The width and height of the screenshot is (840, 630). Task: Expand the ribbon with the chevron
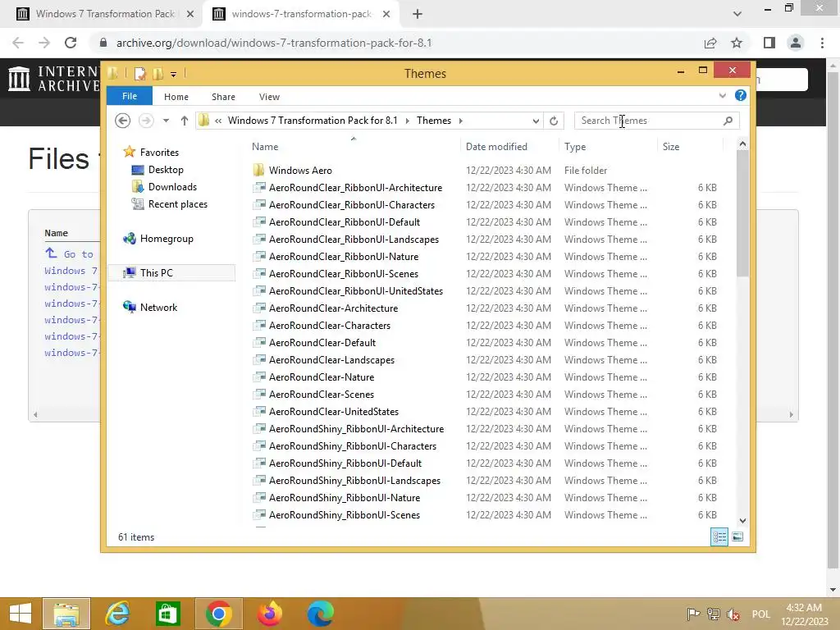coord(722,96)
